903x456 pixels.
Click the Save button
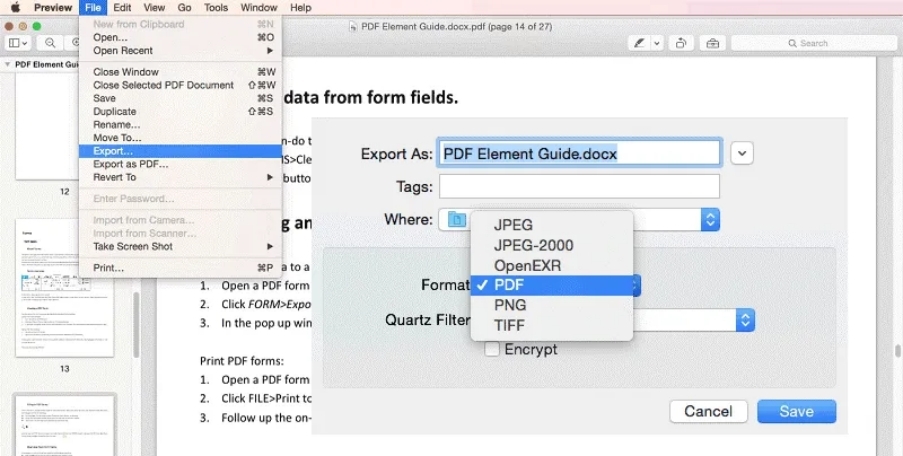click(796, 411)
